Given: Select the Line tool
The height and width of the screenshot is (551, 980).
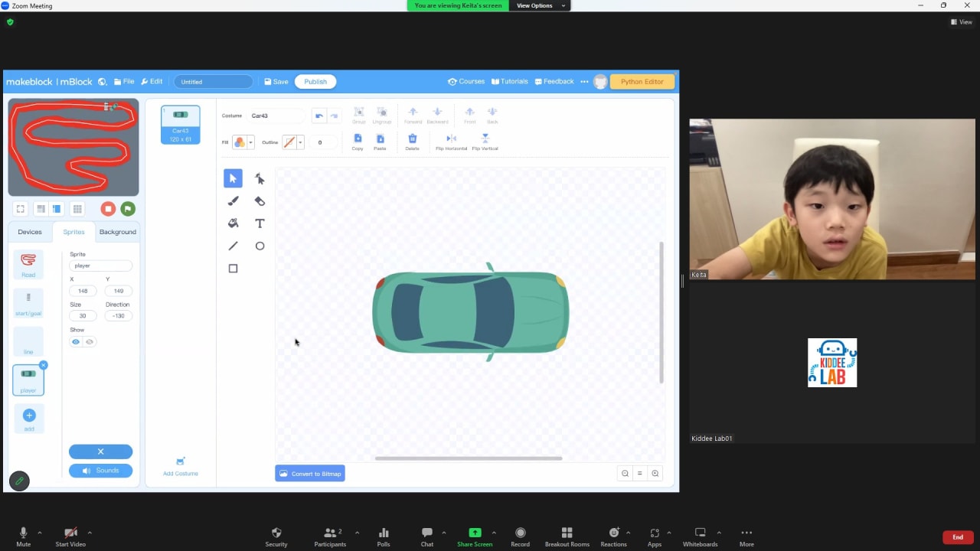Looking at the screenshot, I should [x=233, y=246].
